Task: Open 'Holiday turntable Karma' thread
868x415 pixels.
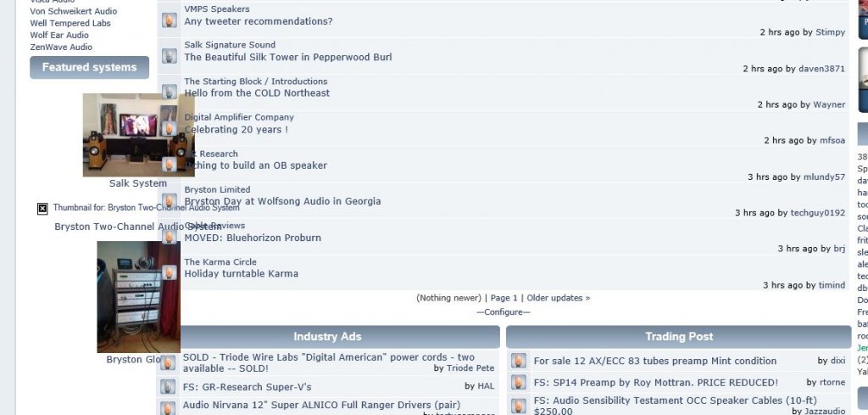Action: tap(242, 274)
